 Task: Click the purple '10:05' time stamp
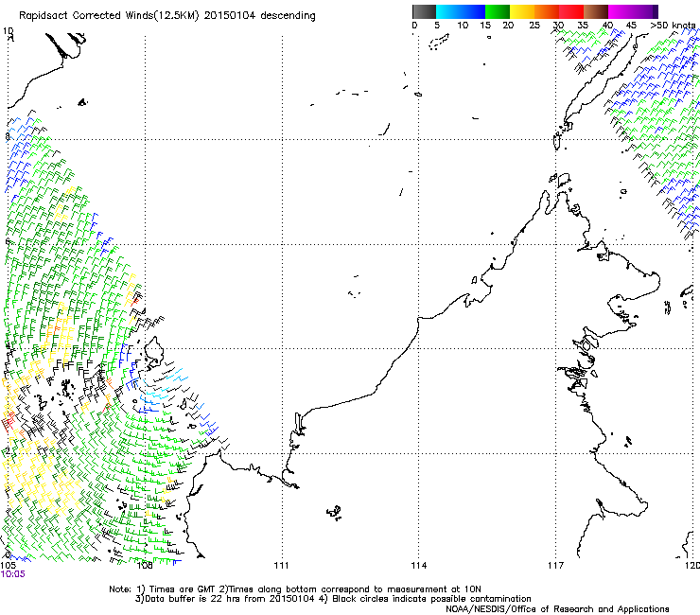tap(13, 574)
